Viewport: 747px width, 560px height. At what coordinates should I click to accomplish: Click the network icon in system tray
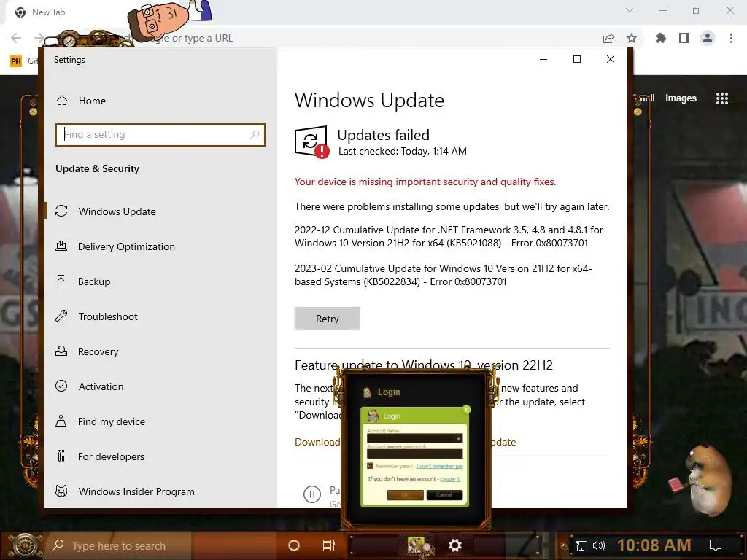pyautogui.click(x=581, y=545)
